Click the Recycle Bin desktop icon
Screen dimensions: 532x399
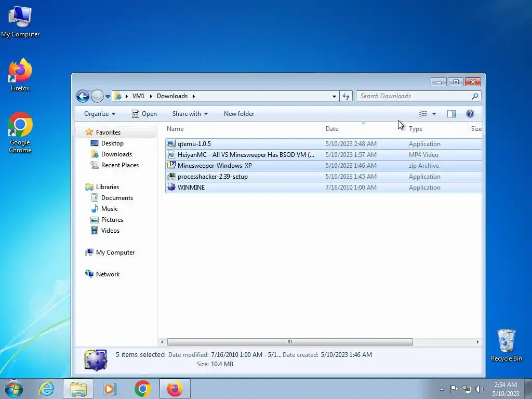click(x=506, y=345)
